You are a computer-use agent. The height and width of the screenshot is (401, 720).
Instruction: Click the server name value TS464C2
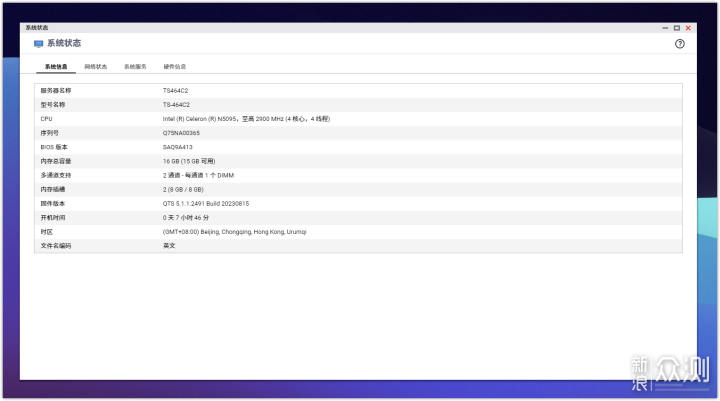pyautogui.click(x=176, y=91)
